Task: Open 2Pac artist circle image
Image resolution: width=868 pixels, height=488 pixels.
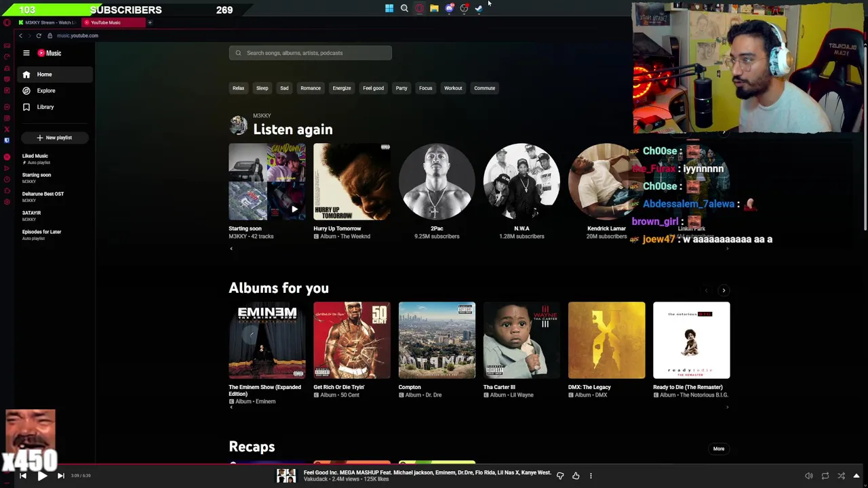Action: pyautogui.click(x=437, y=182)
